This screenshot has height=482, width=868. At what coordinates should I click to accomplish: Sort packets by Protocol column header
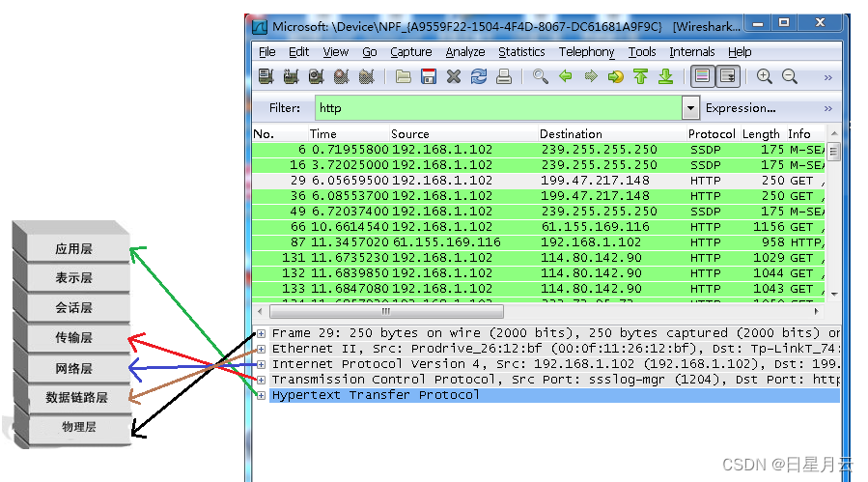click(712, 134)
